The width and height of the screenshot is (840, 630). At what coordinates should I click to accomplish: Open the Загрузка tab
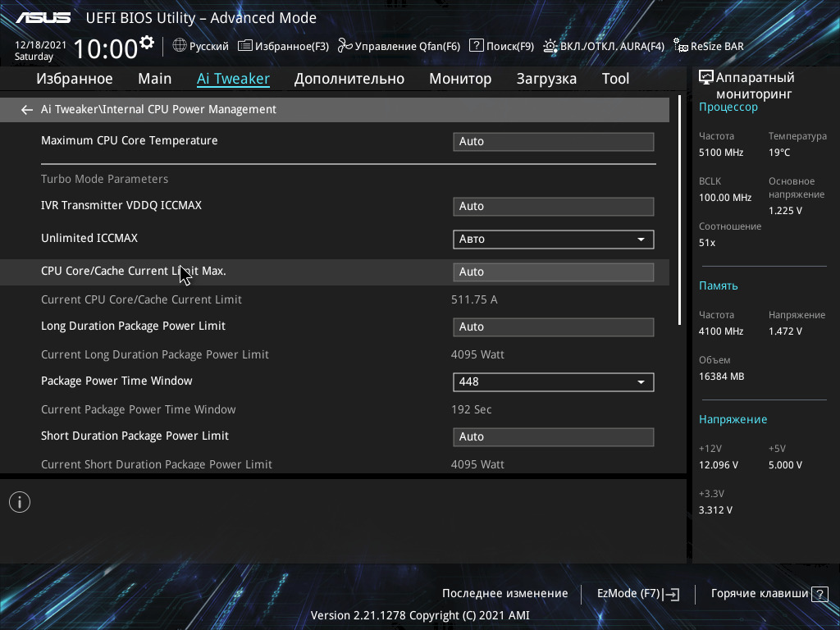(546, 79)
